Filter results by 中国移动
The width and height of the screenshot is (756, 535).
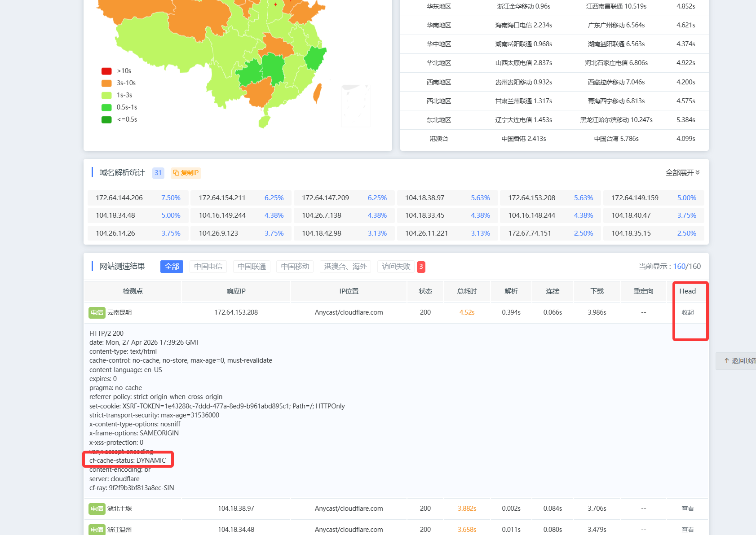coord(295,267)
